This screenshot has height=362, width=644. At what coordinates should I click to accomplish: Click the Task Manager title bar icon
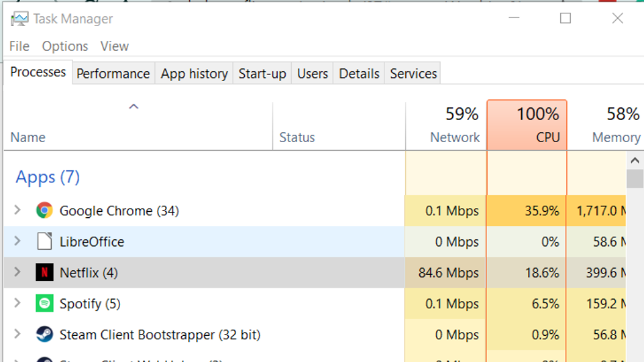[19, 19]
